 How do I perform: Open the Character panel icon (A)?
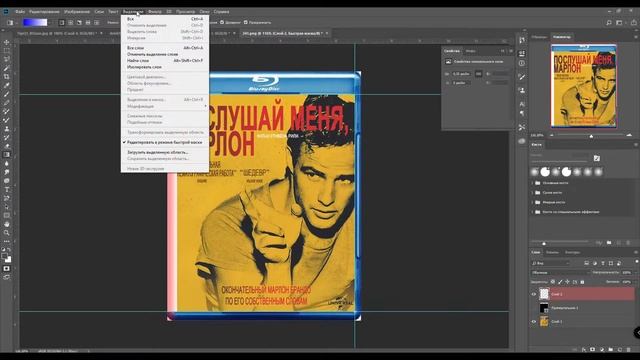(522, 104)
